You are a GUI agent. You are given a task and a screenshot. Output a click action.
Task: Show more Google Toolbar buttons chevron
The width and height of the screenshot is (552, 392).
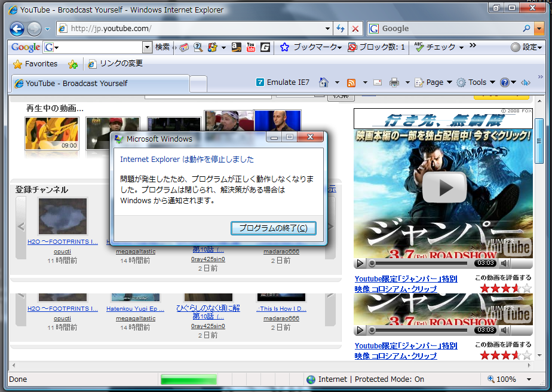click(473, 45)
